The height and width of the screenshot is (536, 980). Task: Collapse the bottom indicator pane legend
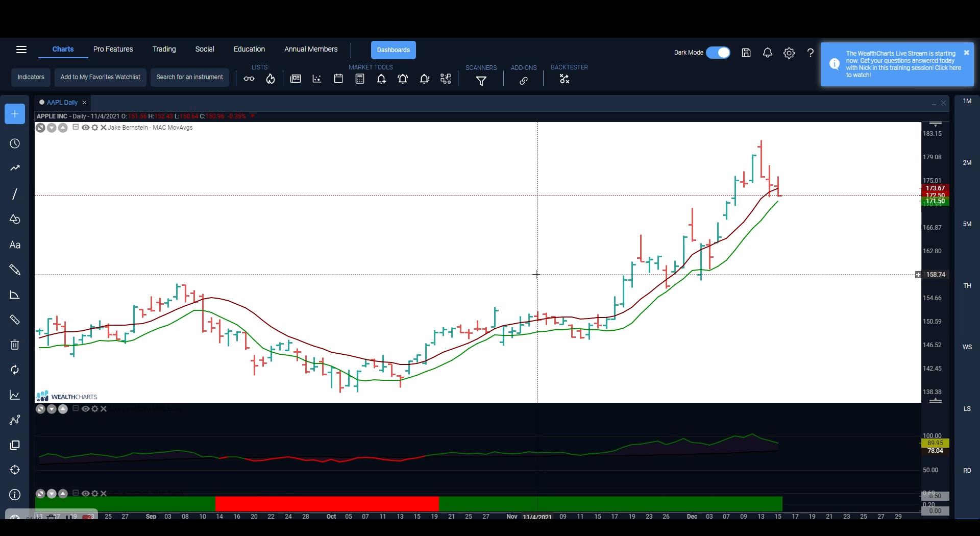[76, 493]
